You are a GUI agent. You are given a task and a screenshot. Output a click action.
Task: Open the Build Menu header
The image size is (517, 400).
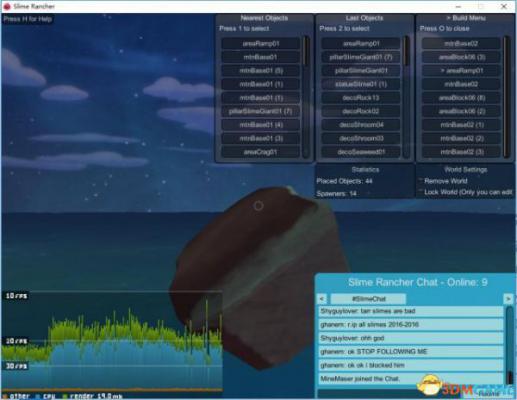click(x=465, y=18)
